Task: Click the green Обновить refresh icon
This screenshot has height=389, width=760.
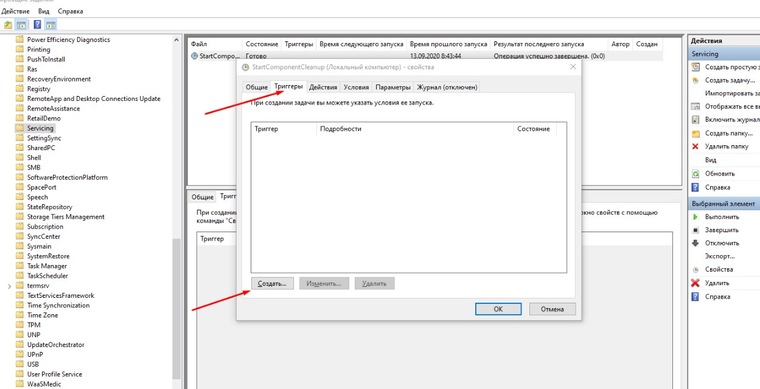Action: click(x=696, y=173)
